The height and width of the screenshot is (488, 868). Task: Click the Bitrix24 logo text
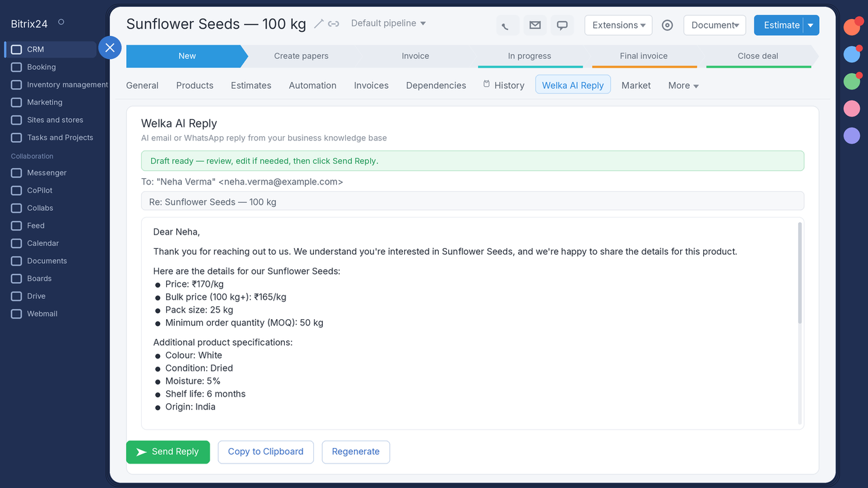pyautogui.click(x=29, y=24)
